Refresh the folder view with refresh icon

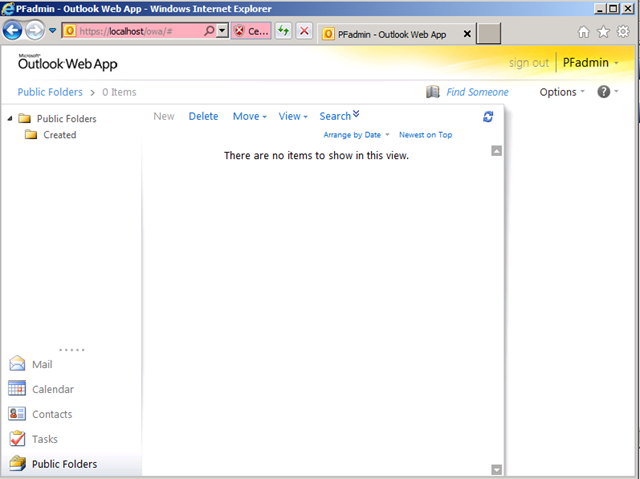pos(488,117)
